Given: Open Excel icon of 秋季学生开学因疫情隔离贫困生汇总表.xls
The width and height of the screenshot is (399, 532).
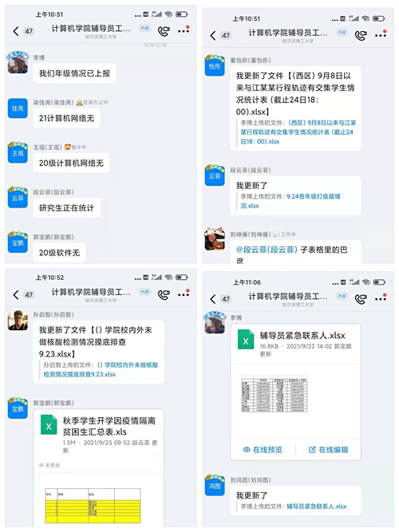Looking at the screenshot, I should tap(49, 425).
